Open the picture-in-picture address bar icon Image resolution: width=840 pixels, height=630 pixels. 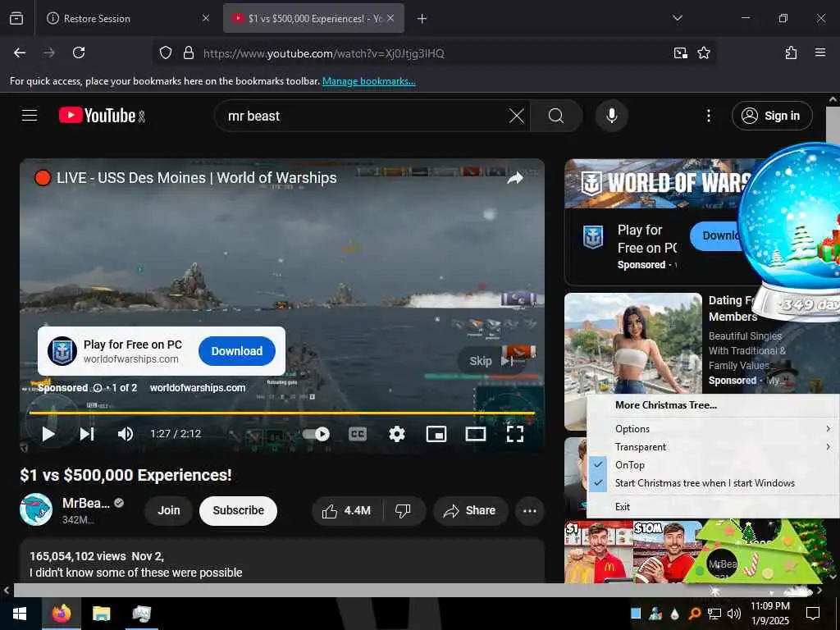pyautogui.click(x=680, y=52)
